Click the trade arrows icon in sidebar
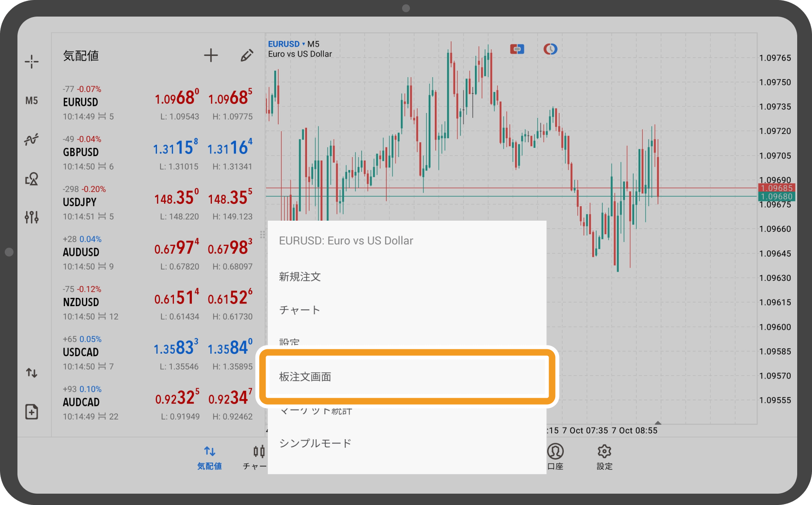Screen dimensions: 812x505 31,373
